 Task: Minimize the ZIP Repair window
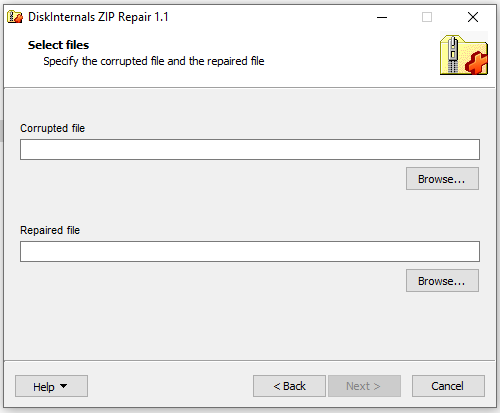tap(382, 17)
